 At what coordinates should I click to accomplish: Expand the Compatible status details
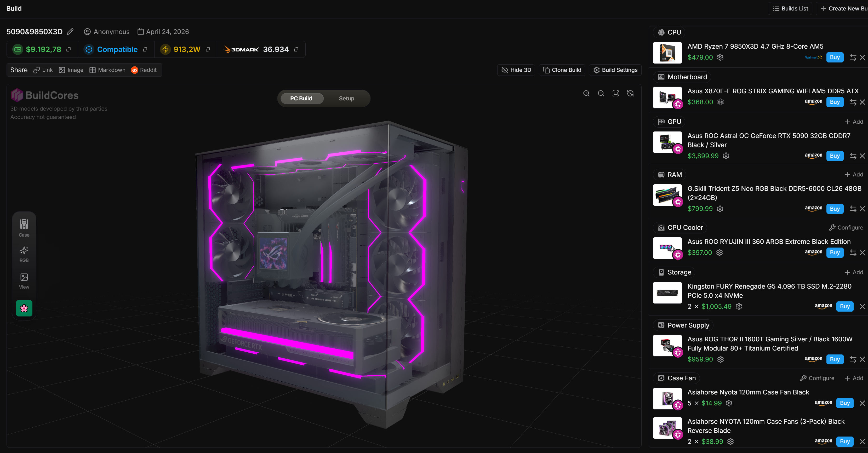tap(145, 49)
